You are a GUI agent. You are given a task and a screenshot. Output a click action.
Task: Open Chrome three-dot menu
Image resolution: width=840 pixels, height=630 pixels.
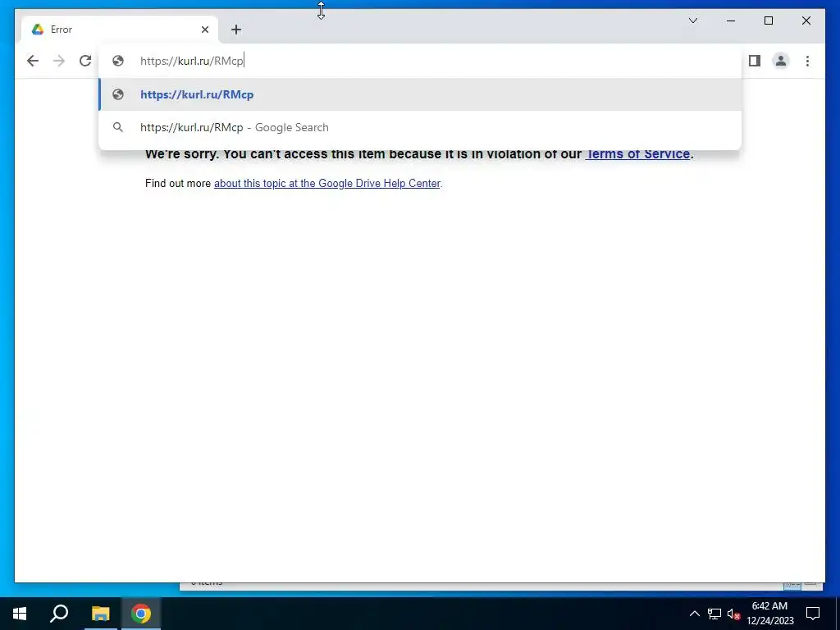point(807,61)
